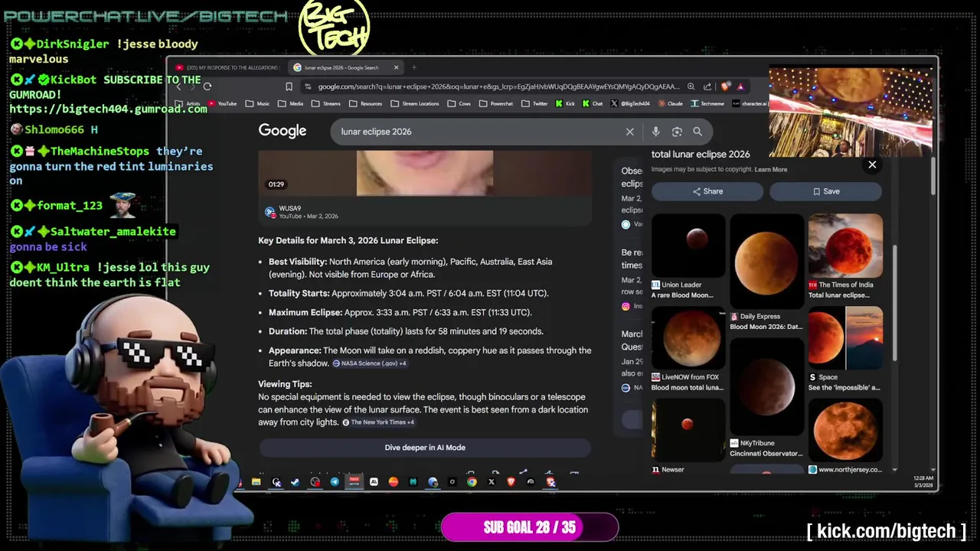The image size is (980, 551).
Task: Open Brave browser from the taskbar
Action: click(x=511, y=482)
